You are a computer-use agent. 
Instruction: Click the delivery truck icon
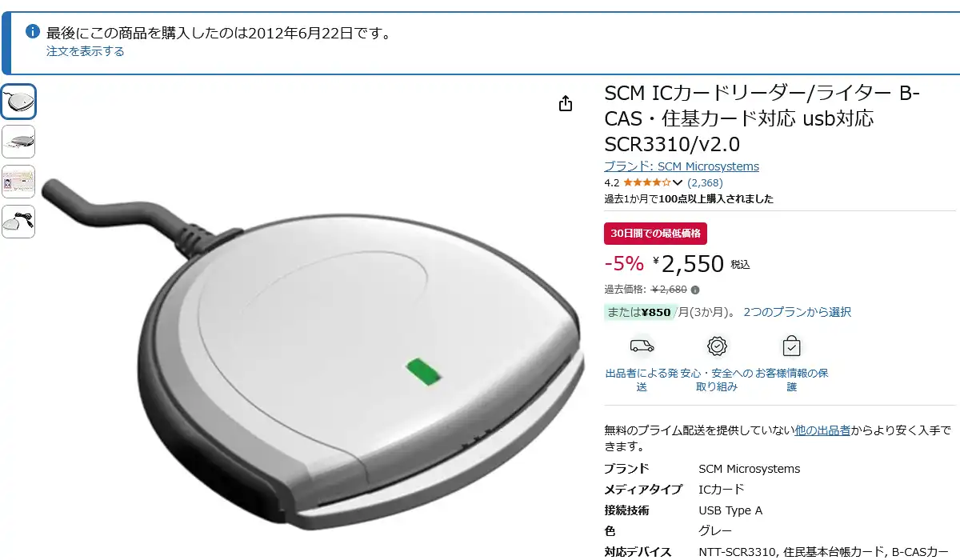click(642, 346)
